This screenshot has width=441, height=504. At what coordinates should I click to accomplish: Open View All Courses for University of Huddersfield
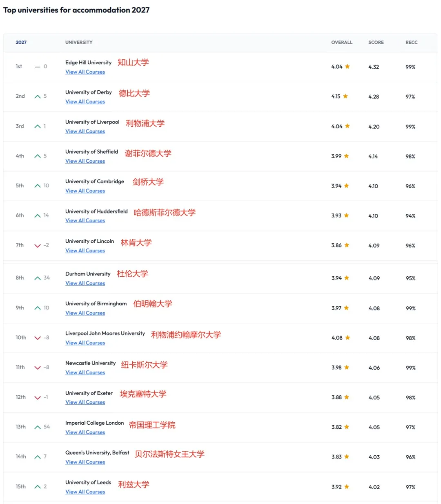[x=85, y=221]
